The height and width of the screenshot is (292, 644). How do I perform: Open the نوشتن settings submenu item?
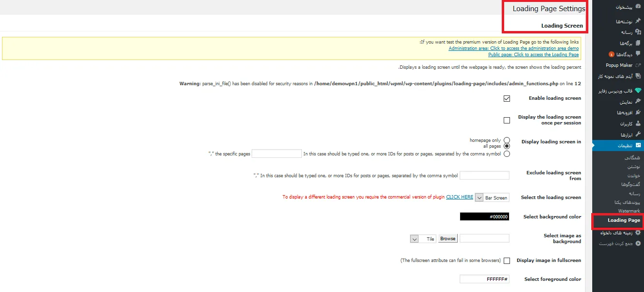coord(633,167)
